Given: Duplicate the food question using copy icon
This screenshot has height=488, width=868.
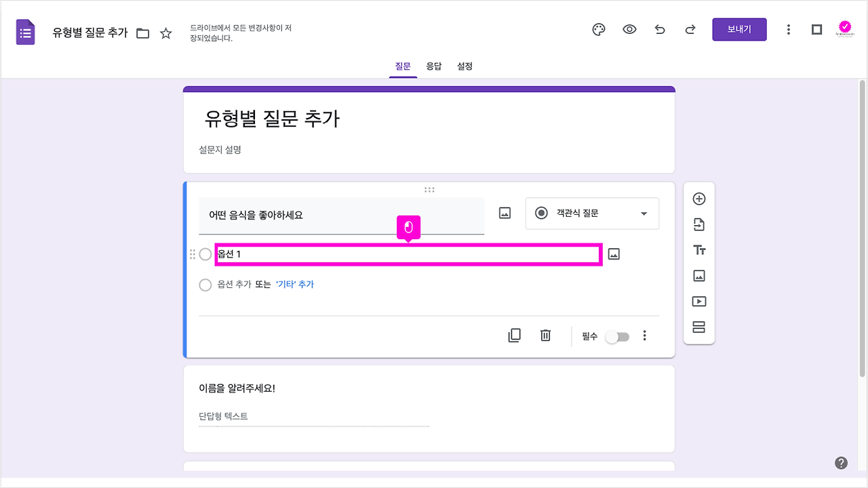Looking at the screenshot, I should point(515,335).
